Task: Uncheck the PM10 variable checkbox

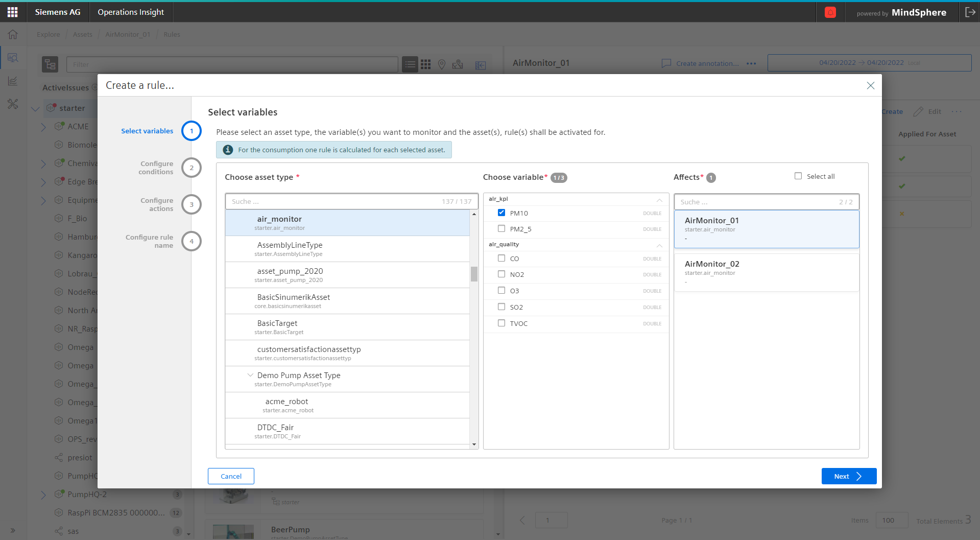Action: pyautogui.click(x=501, y=213)
